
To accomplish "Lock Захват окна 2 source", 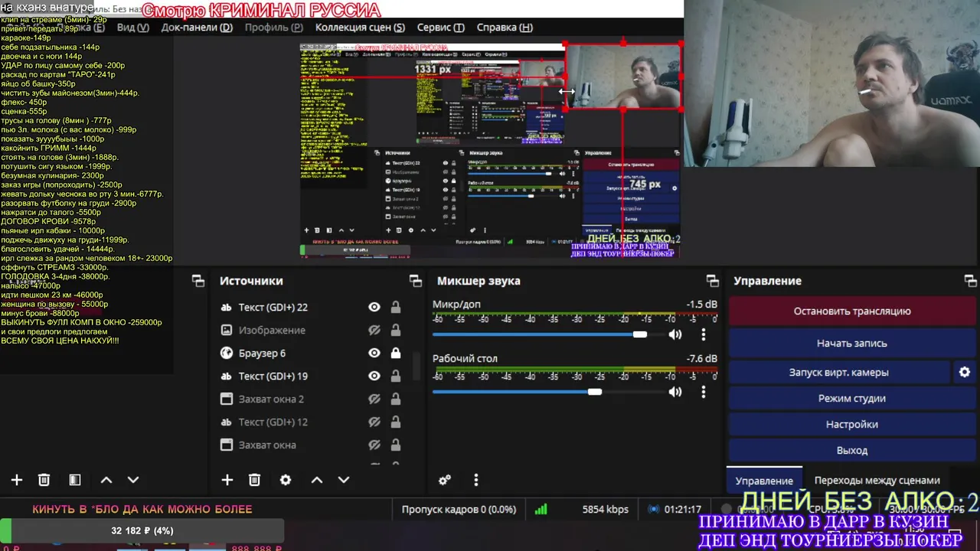I will coord(396,399).
